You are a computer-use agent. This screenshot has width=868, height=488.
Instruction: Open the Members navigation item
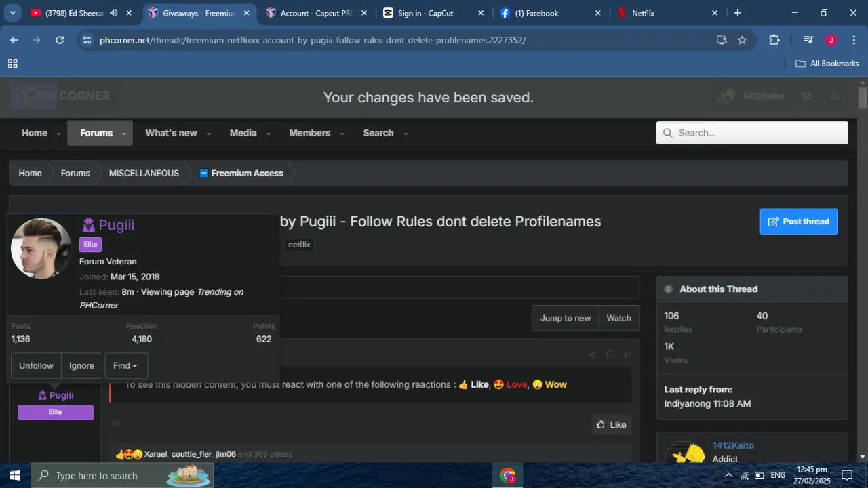310,133
